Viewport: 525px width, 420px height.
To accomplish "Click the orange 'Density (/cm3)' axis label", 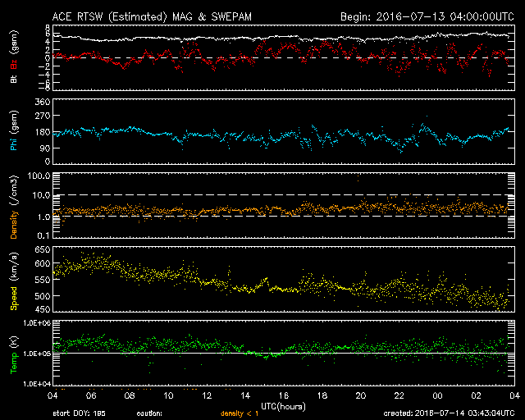I will tap(14, 207).
